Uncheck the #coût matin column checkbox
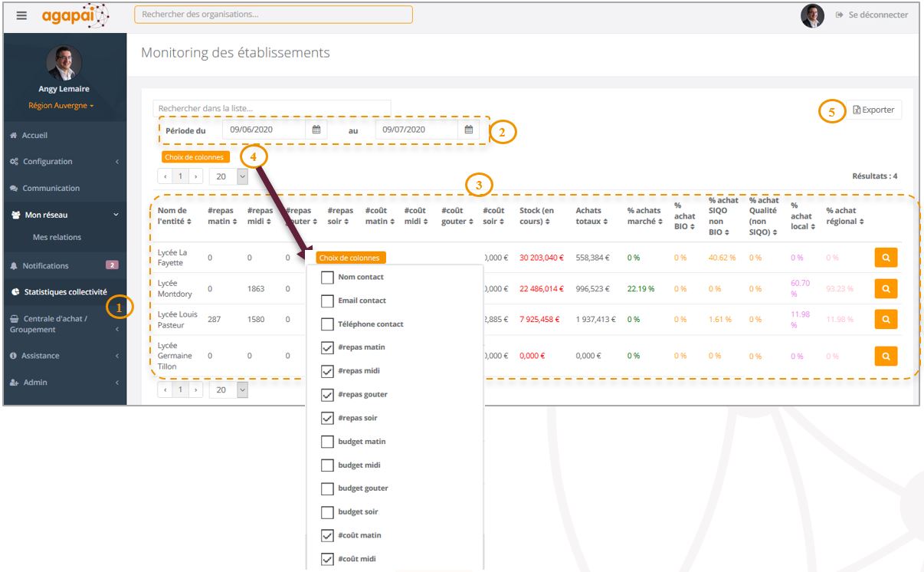This screenshot has height=572, width=924. coord(327,536)
